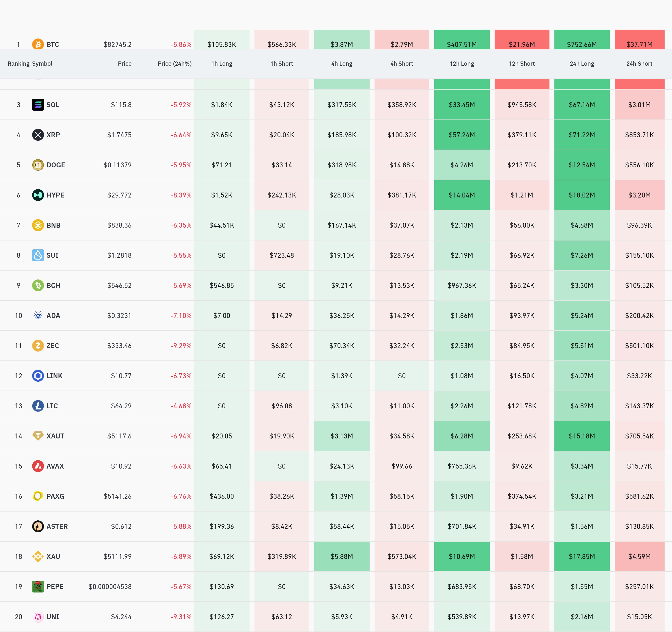Sort by the Ranking column header

pos(18,63)
